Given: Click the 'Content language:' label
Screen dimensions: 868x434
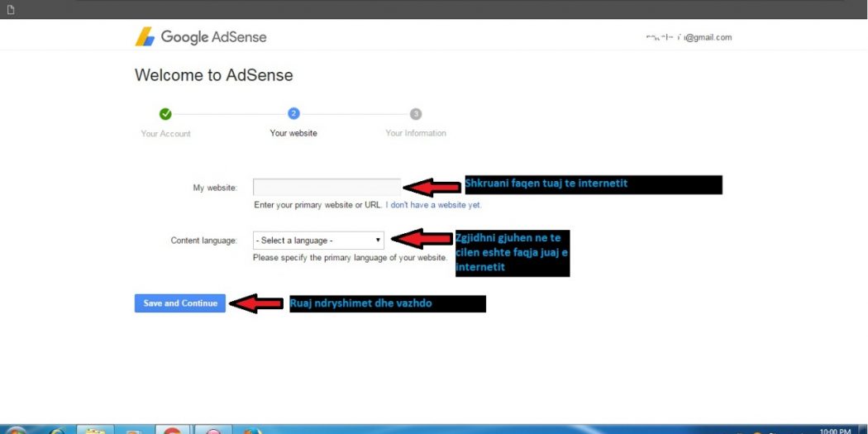Looking at the screenshot, I should click(203, 241).
